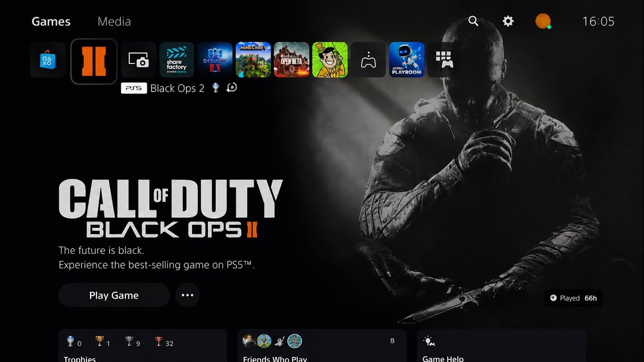Click the platinum trophy count in Trophies card

[x=74, y=342]
